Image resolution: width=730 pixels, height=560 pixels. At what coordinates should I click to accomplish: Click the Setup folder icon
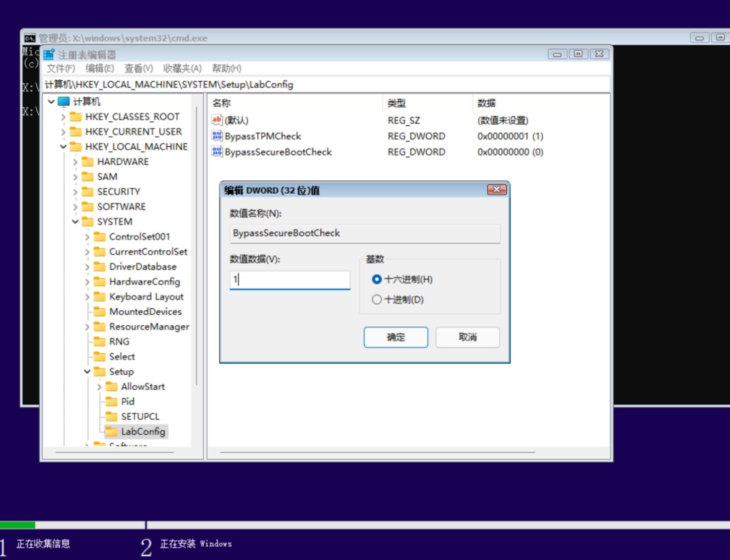click(99, 371)
